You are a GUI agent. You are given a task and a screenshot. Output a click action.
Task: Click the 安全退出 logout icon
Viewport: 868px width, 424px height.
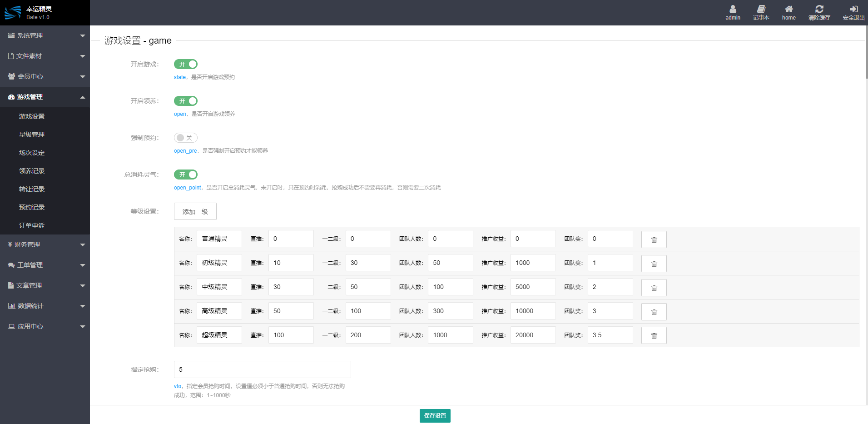853,9
